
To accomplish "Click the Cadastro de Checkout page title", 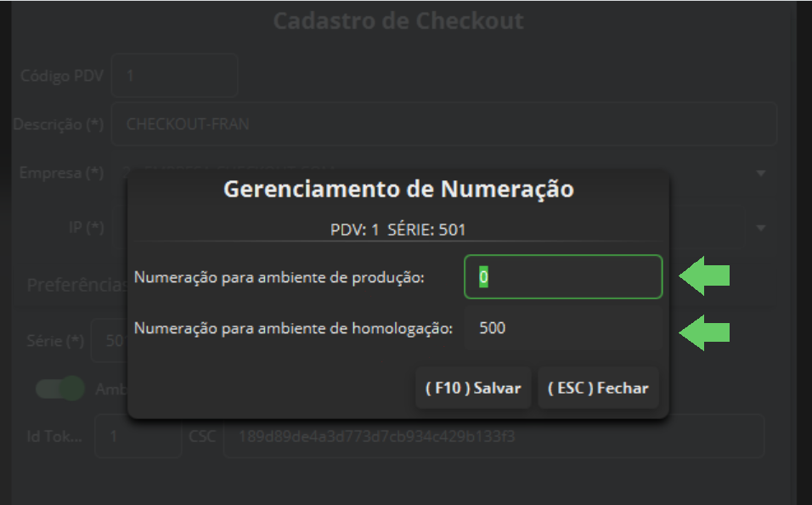I will tap(398, 20).
